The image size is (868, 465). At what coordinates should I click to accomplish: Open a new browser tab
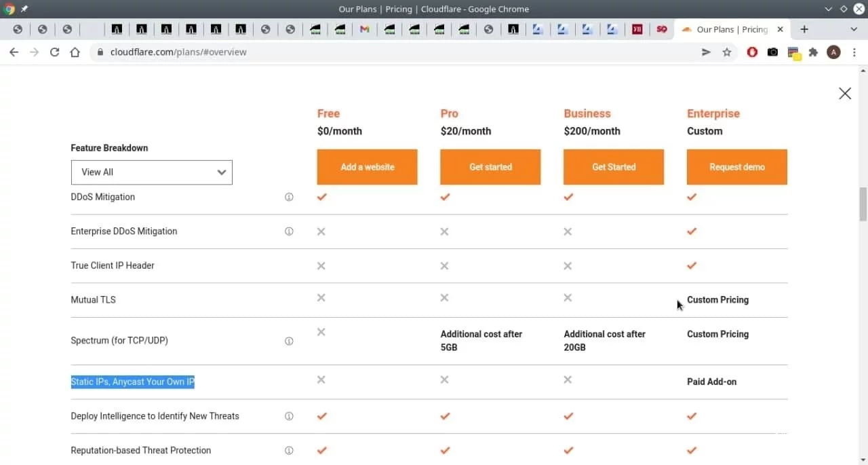pos(804,29)
